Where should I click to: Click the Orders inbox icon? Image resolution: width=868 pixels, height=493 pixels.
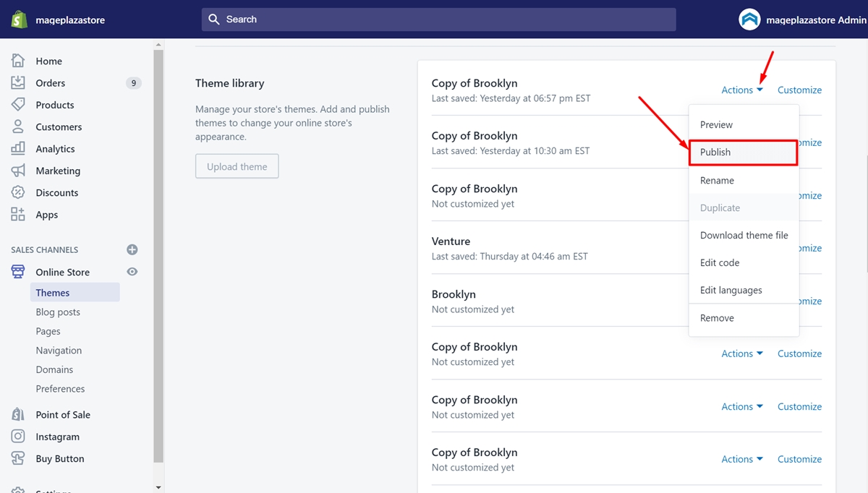[18, 82]
